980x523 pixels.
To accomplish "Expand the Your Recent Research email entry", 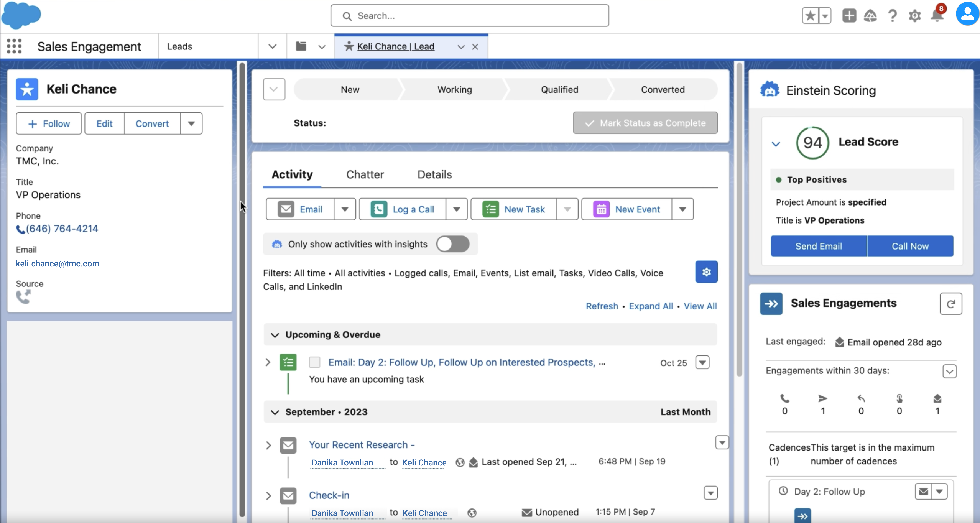I will tap(268, 445).
